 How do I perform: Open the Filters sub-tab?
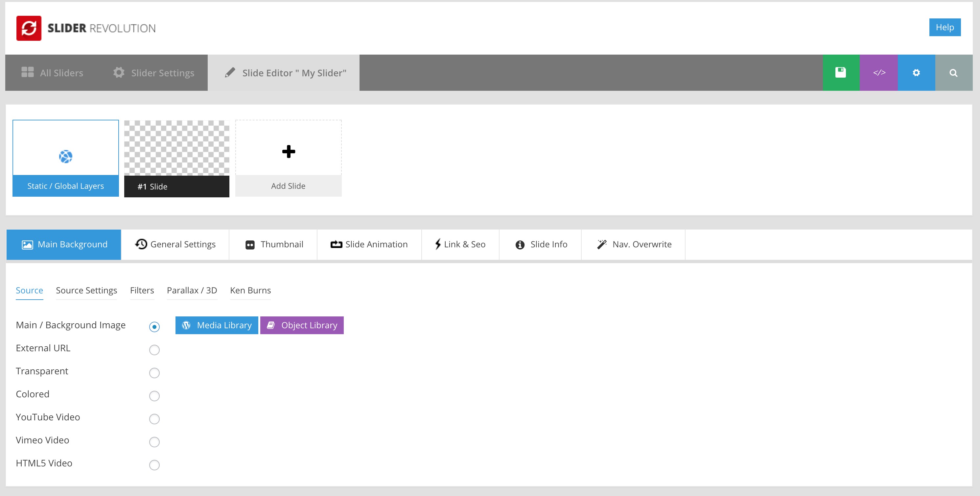[142, 290]
